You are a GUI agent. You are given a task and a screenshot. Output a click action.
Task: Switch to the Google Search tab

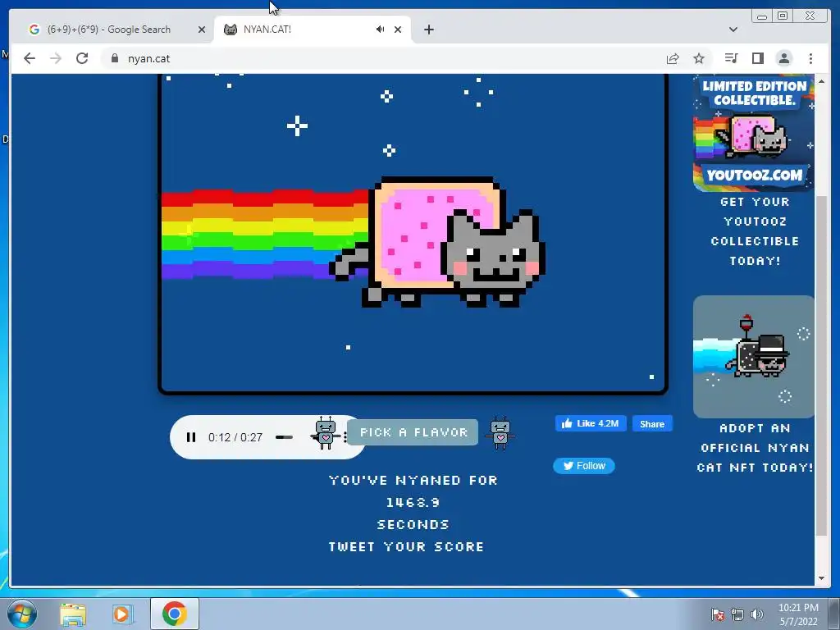pos(109,30)
